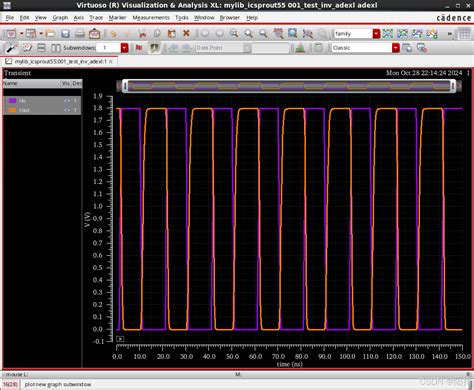Click the Transient graph title
This screenshot has height=390, width=474.
pyautogui.click(x=17, y=73)
